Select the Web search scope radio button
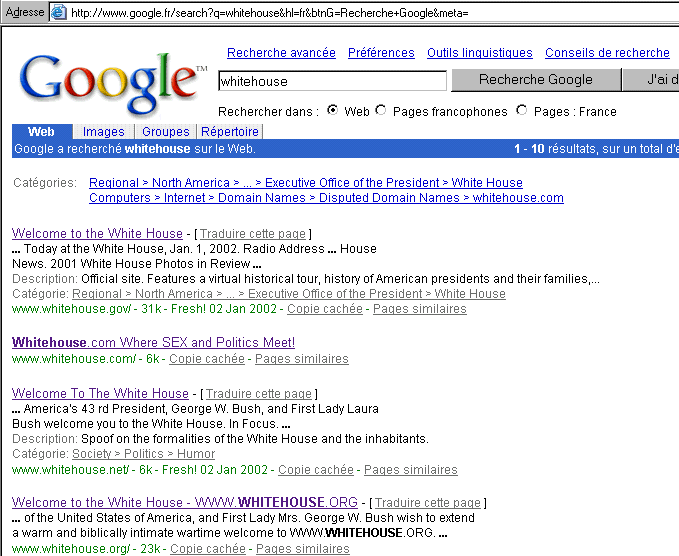The width and height of the screenshot is (679, 556). pos(332,110)
